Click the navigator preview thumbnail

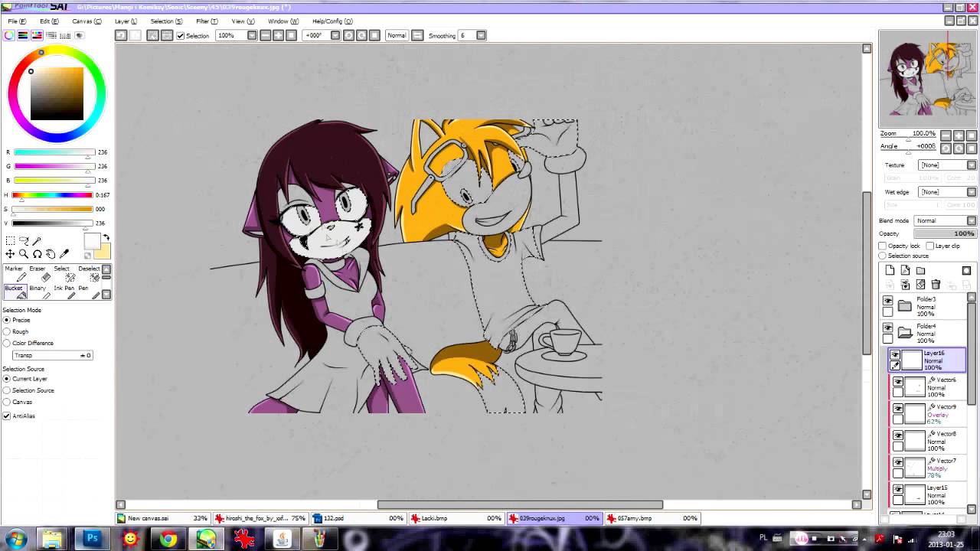(928, 79)
